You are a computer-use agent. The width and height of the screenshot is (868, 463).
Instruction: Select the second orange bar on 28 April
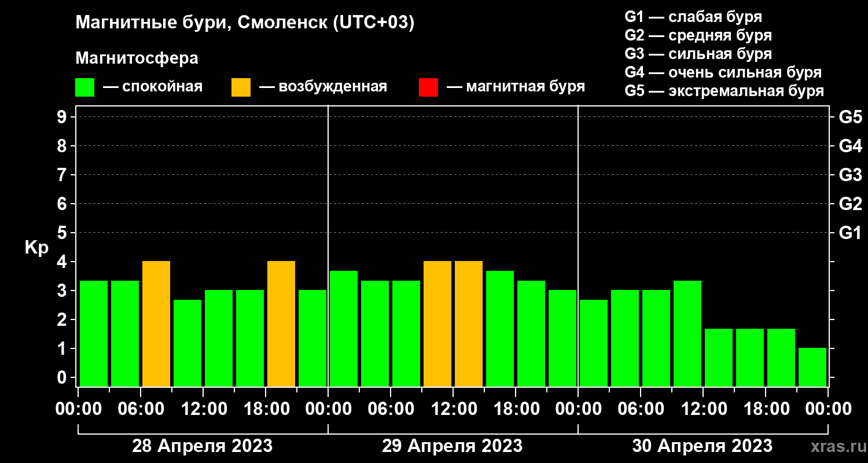click(281, 324)
